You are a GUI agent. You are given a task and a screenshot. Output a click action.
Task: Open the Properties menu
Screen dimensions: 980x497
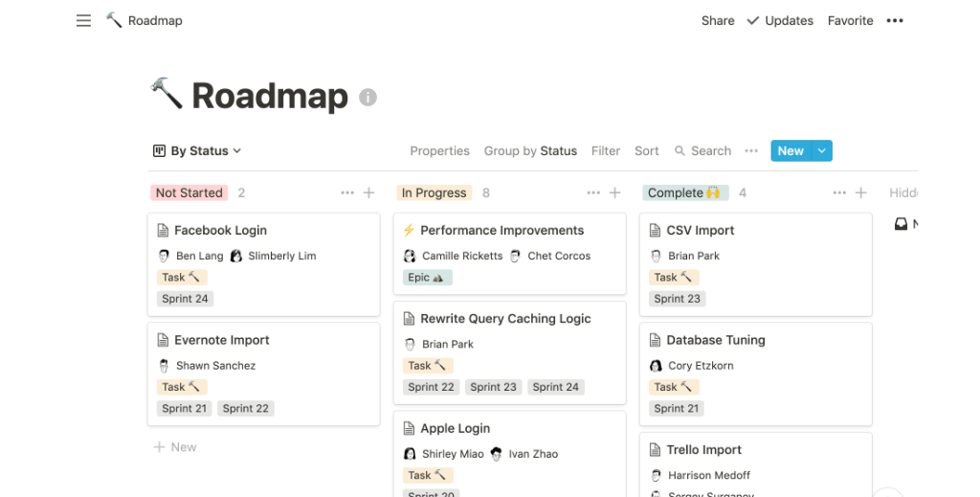(x=439, y=151)
